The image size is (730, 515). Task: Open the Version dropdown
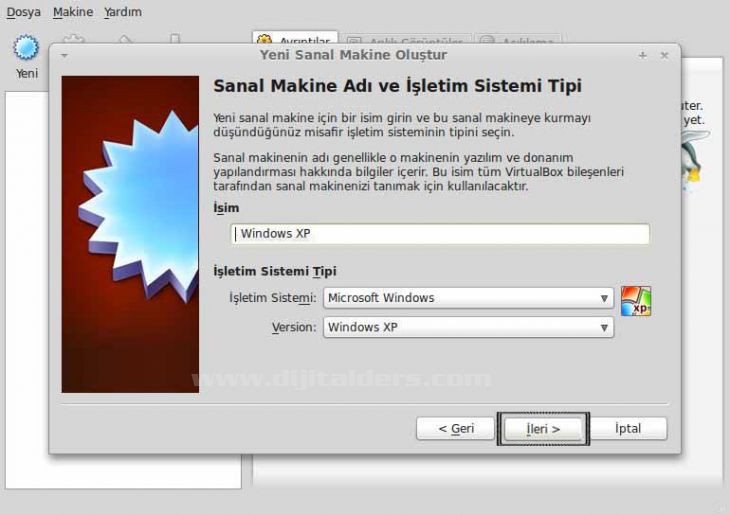[468, 327]
